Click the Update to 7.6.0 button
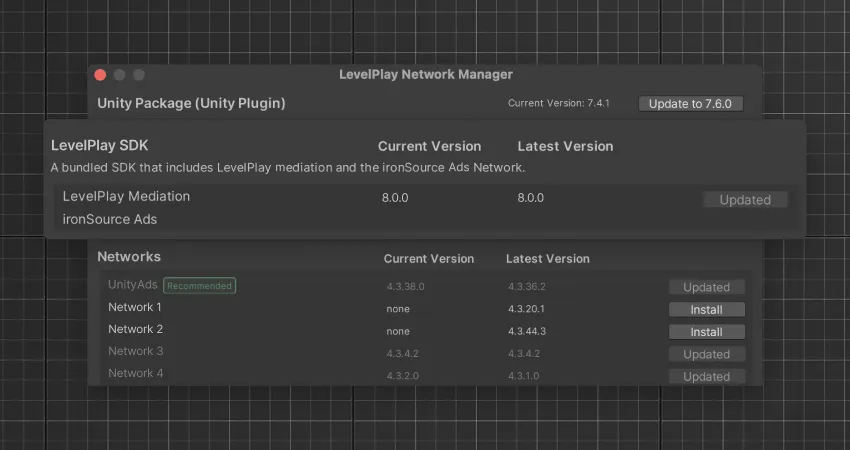 (x=691, y=104)
